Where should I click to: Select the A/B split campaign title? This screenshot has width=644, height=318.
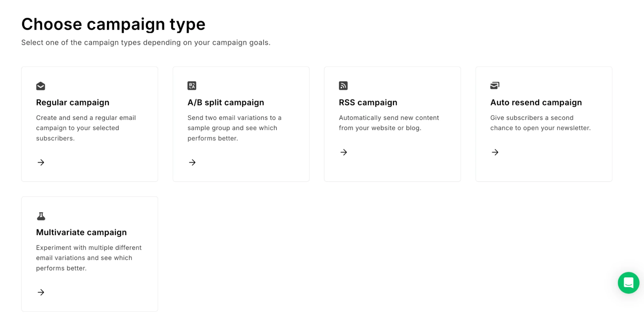(x=226, y=103)
